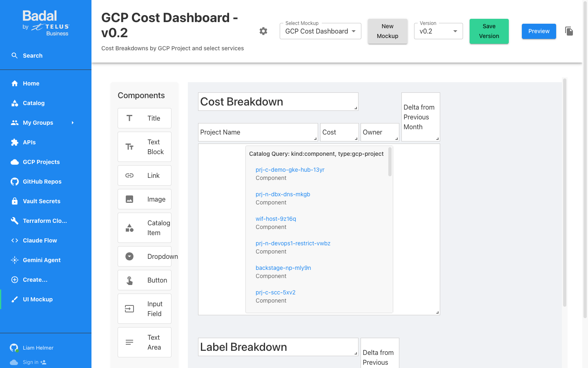
Task: Click the Dropdown component arrow icon
Action: pyautogui.click(x=129, y=256)
